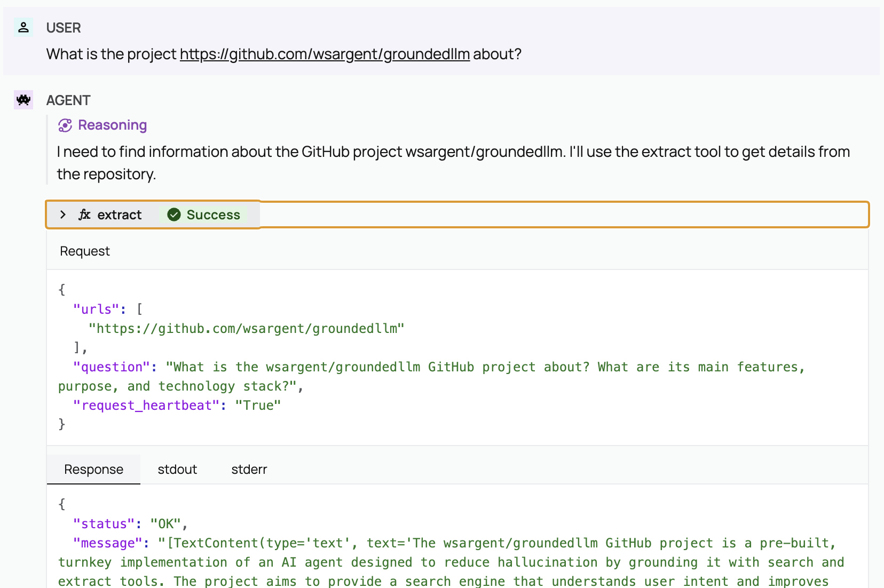Click the "question" key in request JSON
Screen dimensions: 884x588
point(112,367)
